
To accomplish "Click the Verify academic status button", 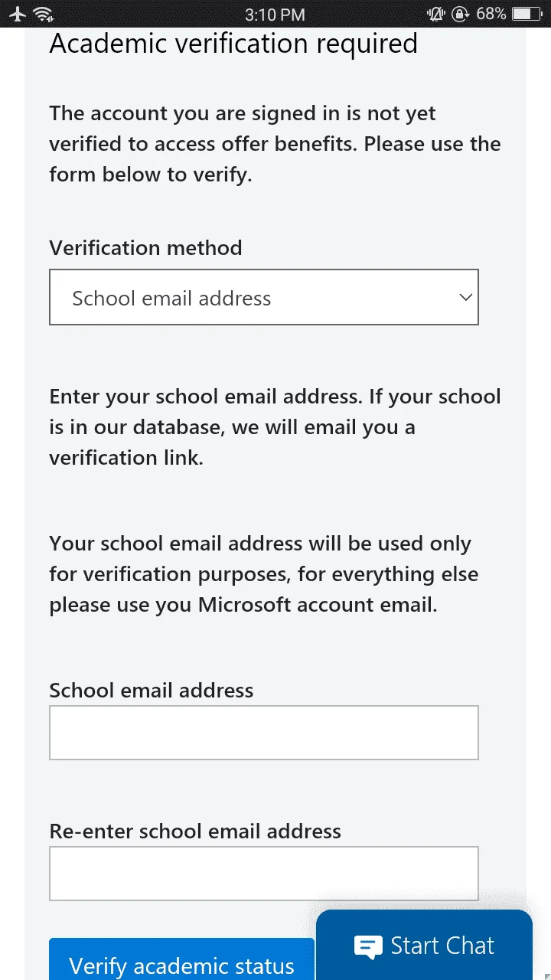I will point(182,959).
